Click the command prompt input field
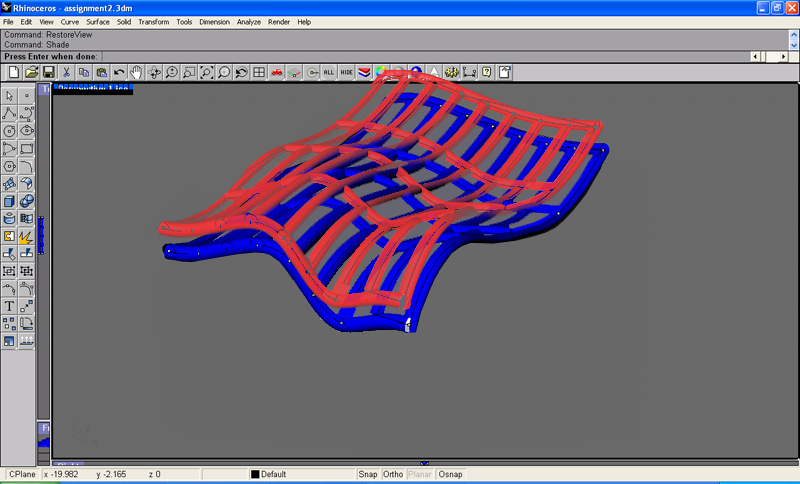 (426, 57)
